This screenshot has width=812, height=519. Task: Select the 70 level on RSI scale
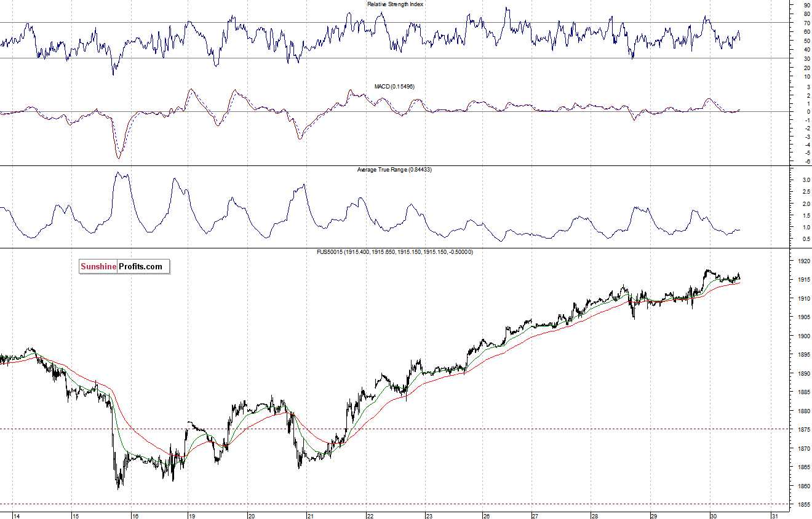point(806,23)
